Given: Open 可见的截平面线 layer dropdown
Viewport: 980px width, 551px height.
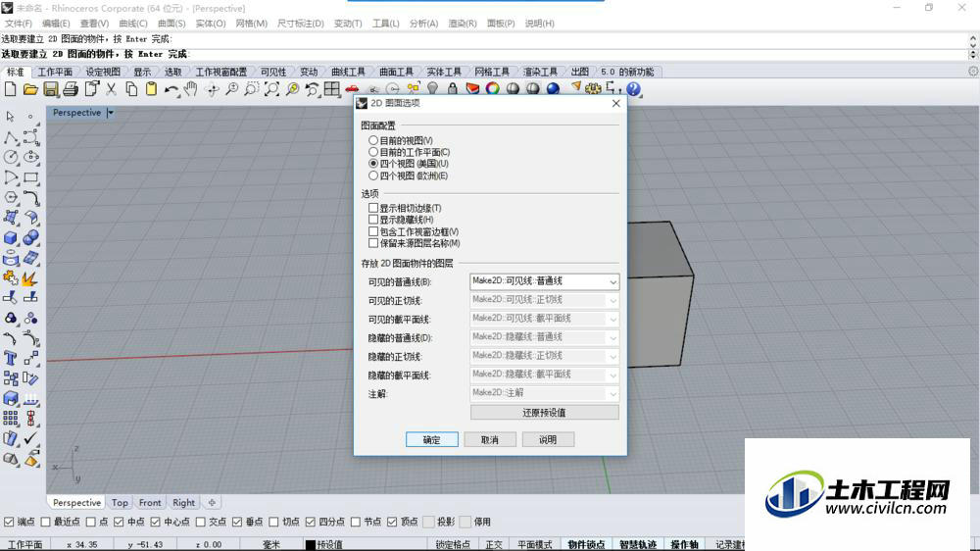Looking at the screenshot, I should tap(544, 319).
